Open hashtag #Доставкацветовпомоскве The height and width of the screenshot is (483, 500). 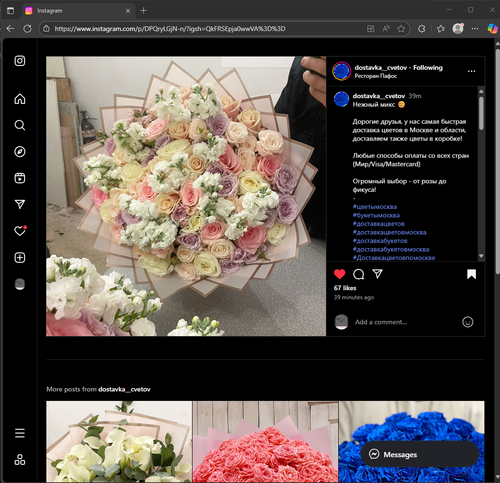click(394, 258)
